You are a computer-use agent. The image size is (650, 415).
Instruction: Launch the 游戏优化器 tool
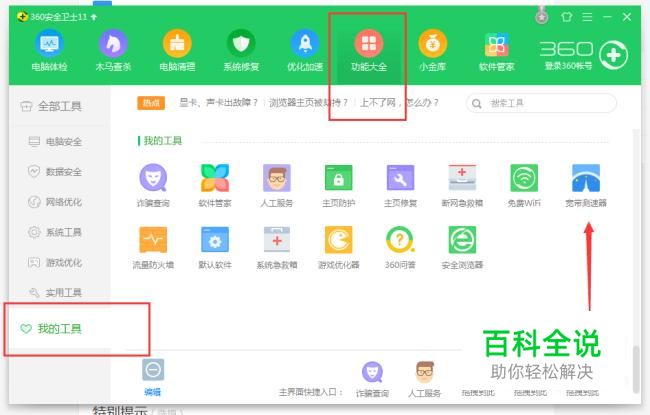coord(339,248)
